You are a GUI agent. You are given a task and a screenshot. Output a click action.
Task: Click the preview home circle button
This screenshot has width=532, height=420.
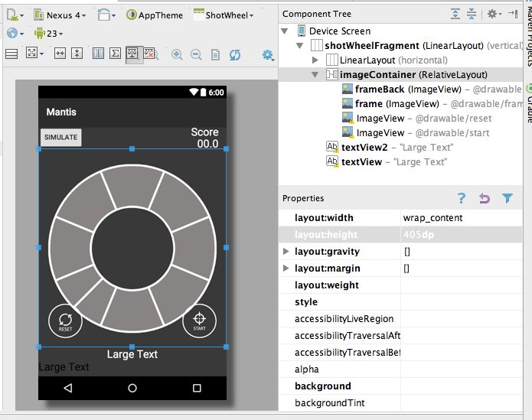[132, 388]
